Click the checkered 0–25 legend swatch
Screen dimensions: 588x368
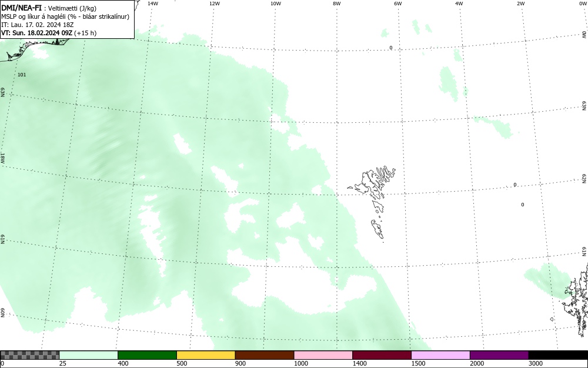tap(29, 355)
